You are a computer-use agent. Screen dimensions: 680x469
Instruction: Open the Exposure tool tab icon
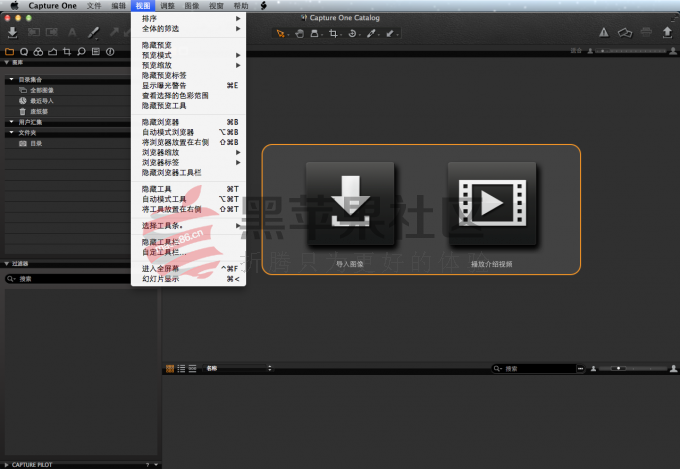point(52,52)
